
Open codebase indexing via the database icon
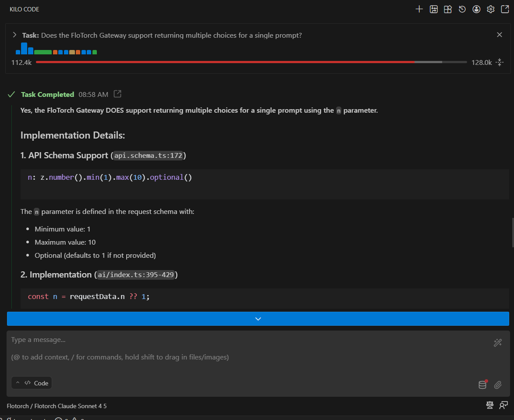point(482,384)
